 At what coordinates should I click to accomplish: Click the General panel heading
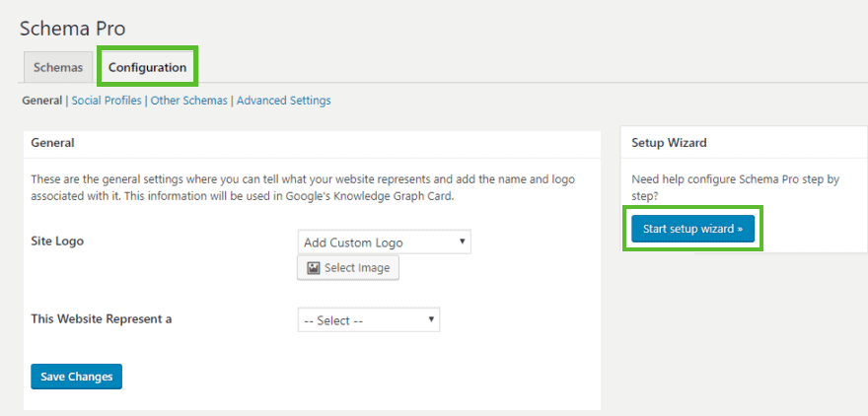coord(52,143)
